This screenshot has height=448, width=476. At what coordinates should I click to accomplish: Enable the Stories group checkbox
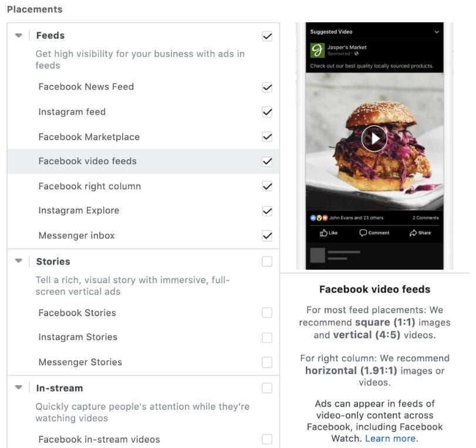[x=267, y=262]
